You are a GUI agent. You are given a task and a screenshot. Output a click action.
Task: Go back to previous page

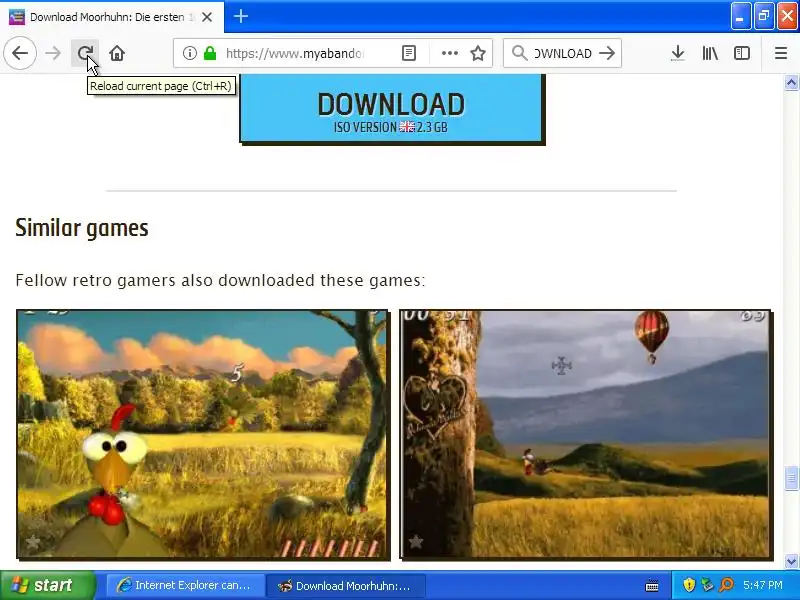point(20,53)
